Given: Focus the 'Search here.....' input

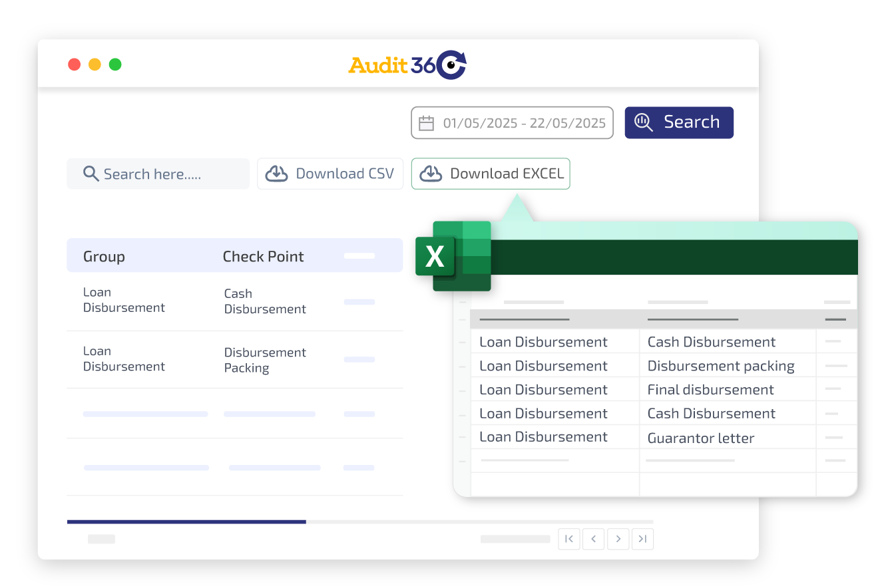Looking at the screenshot, I should coord(158,174).
